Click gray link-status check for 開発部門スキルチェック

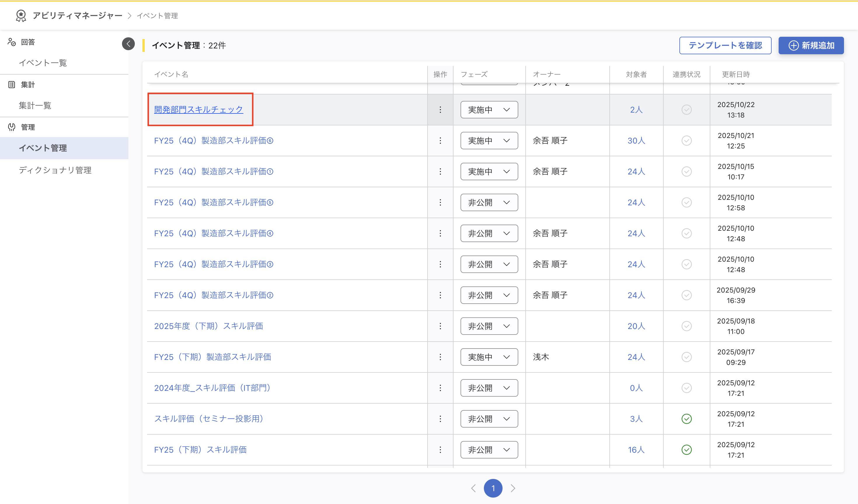tap(686, 110)
